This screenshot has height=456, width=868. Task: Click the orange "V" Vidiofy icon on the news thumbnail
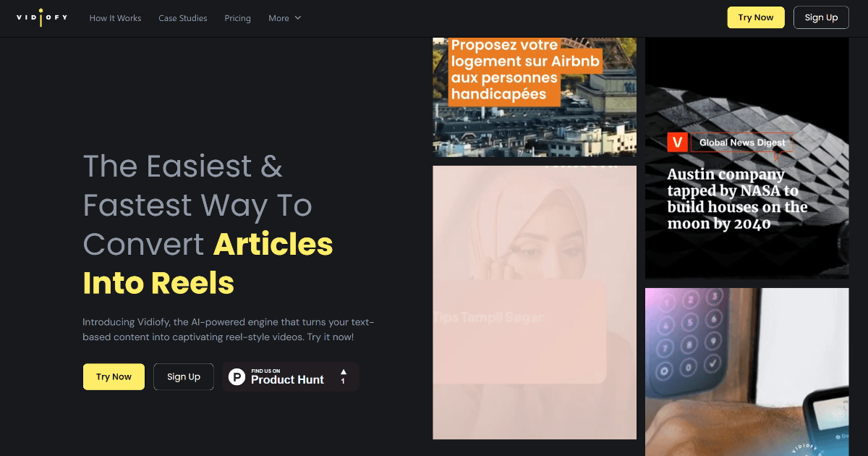click(677, 143)
